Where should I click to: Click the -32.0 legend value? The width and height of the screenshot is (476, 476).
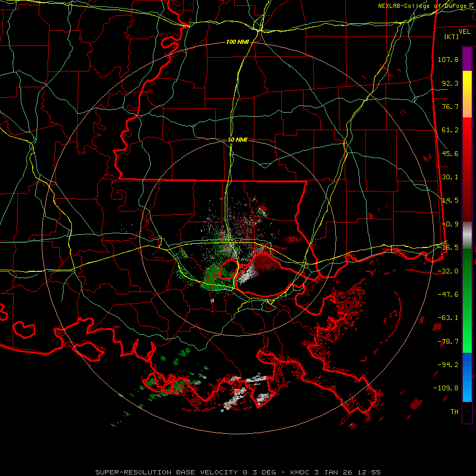click(448, 271)
